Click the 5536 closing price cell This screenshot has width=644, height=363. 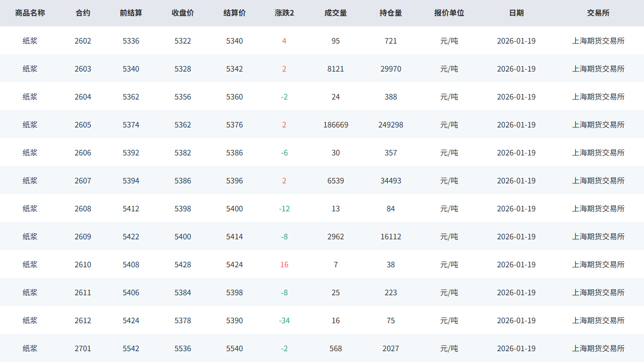[x=183, y=348]
